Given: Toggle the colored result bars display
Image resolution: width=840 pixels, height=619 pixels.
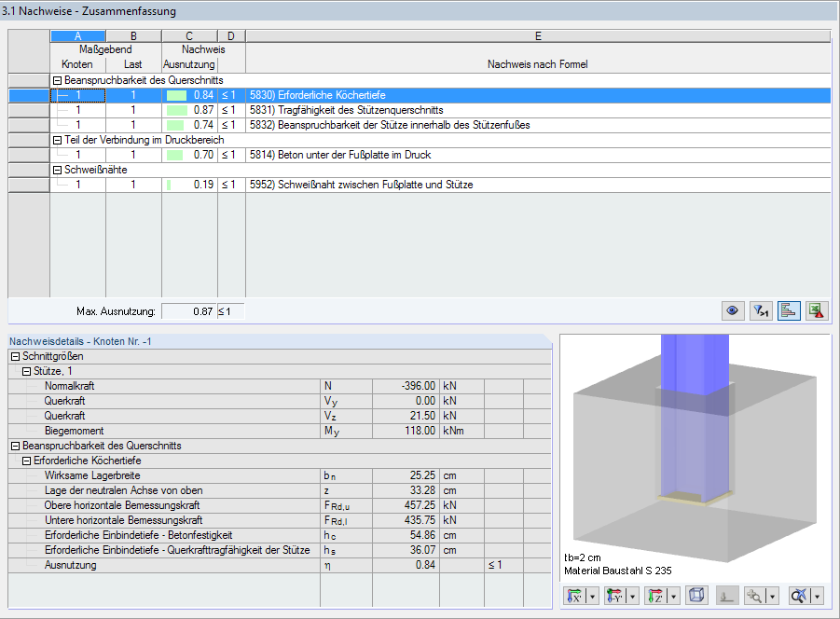Looking at the screenshot, I should (789, 310).
